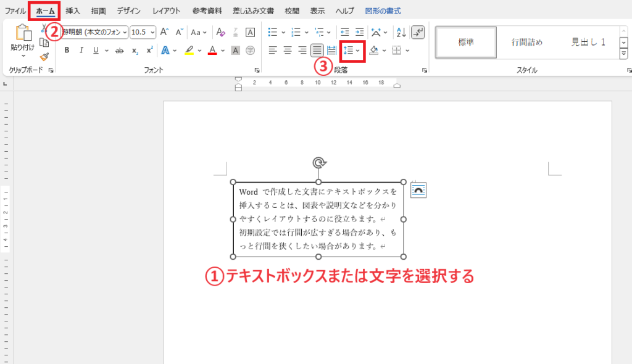Screen dimensions: 632x364
Task: Open the 描画 ribbon tab
Action: 98,11
